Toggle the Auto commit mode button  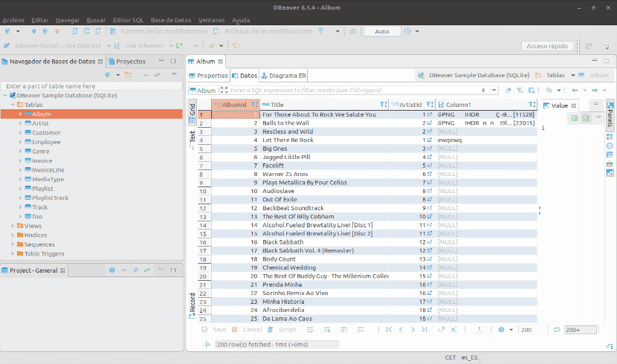(x=381, y=31)
